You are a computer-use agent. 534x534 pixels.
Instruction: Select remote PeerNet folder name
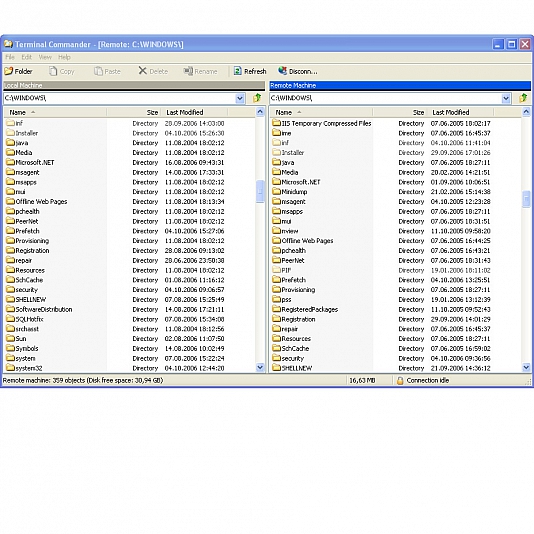click(293, 261)
